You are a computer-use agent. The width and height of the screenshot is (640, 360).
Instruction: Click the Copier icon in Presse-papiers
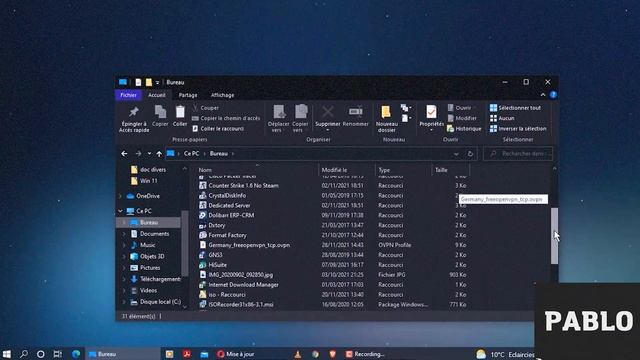tap(160, 111)
